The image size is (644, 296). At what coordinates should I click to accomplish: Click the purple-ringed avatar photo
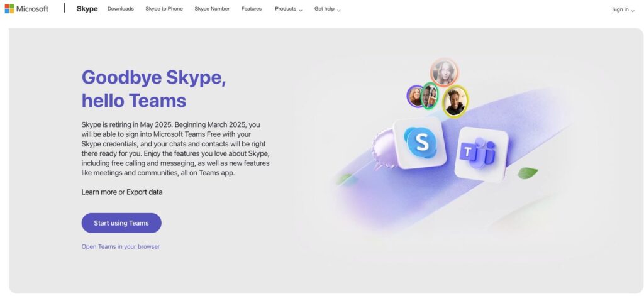415,97
